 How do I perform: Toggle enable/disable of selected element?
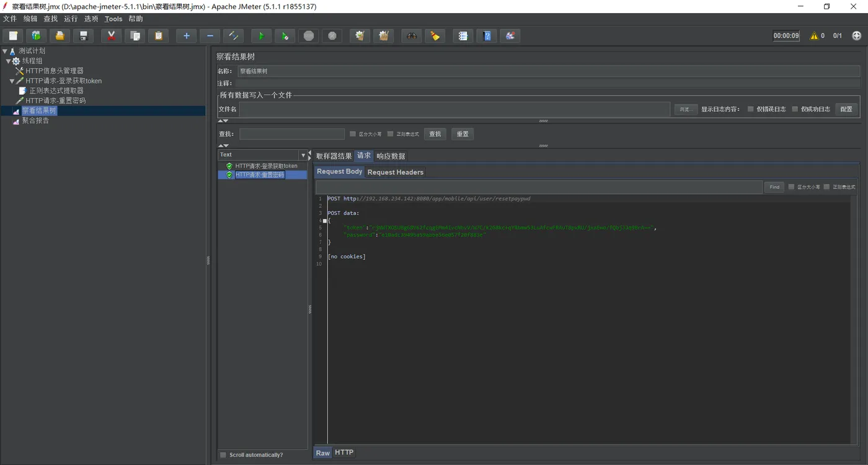(233, 35)
